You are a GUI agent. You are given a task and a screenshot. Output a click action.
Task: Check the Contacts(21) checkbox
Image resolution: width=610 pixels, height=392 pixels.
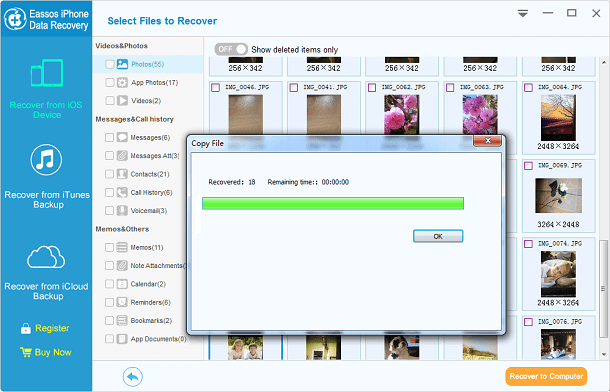(x=110, y=174)
